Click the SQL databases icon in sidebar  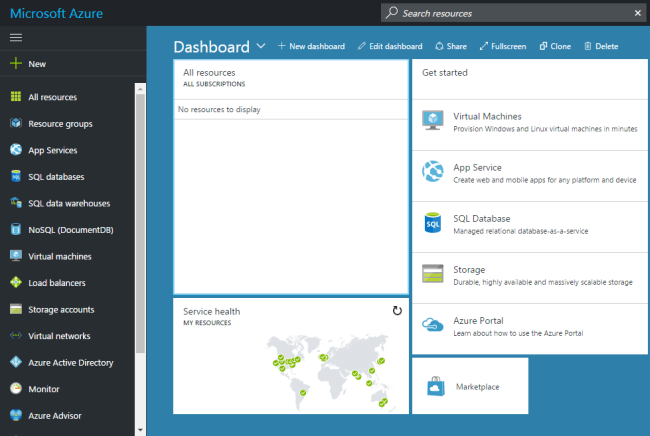click(16, 176)
